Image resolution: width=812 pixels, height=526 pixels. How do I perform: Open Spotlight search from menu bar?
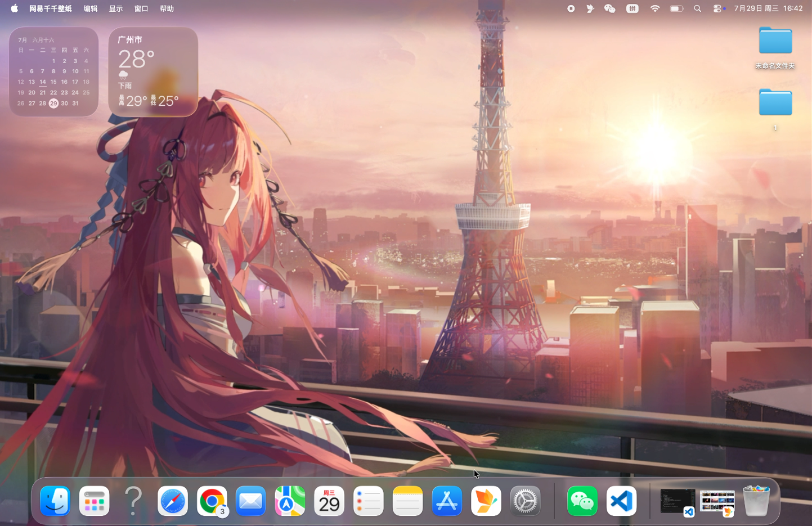[698, 8]
